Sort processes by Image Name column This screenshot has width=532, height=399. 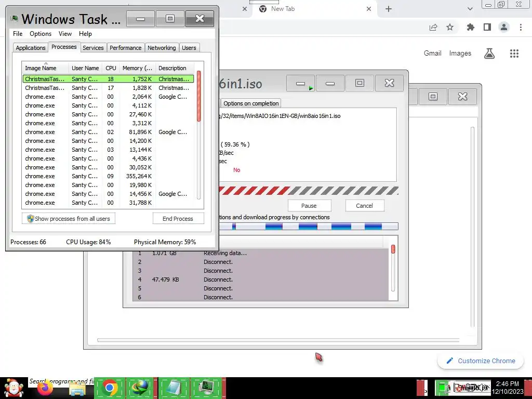click(x=45, y=68)
